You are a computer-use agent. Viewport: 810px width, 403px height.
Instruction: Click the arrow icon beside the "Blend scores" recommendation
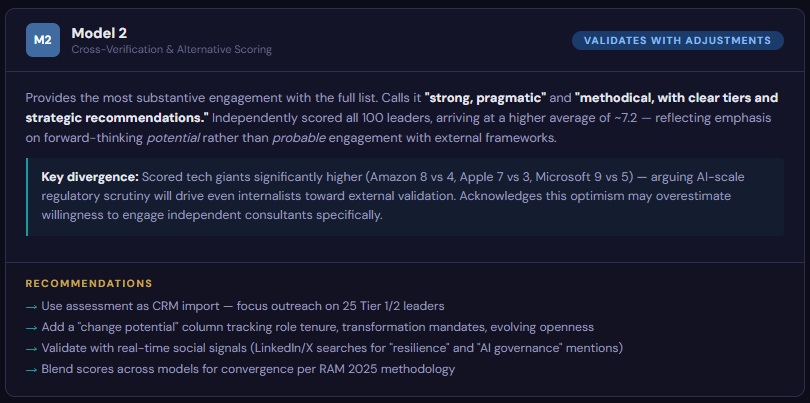(32, 368)
